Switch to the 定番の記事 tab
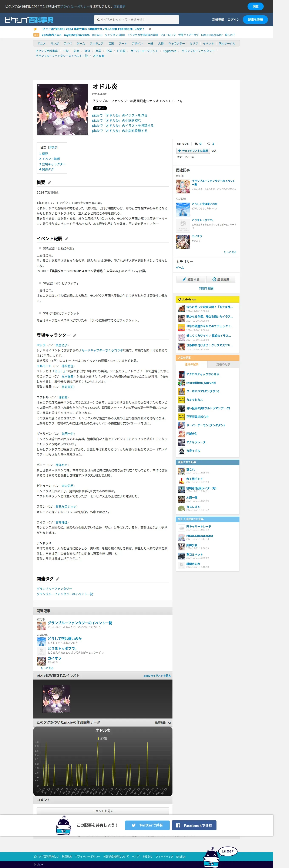The height and width of the screenshot is (868, 289). pyautogui.click(x=223, y=364)
